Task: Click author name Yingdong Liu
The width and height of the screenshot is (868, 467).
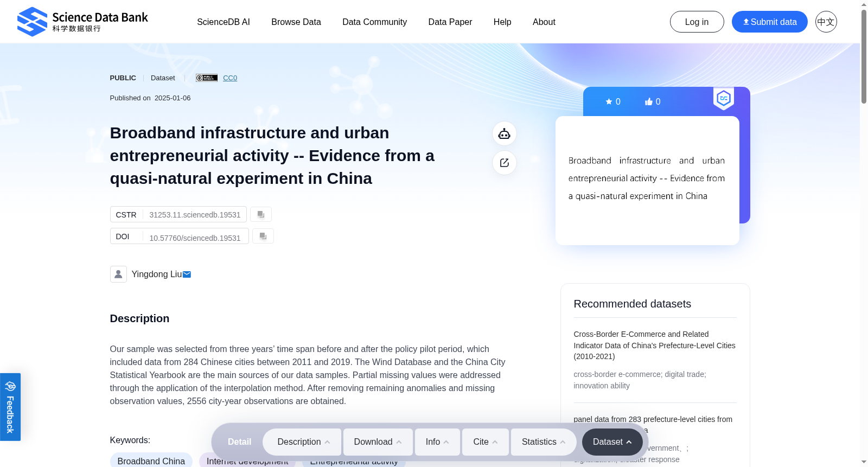Action: [x=157, y=274]
